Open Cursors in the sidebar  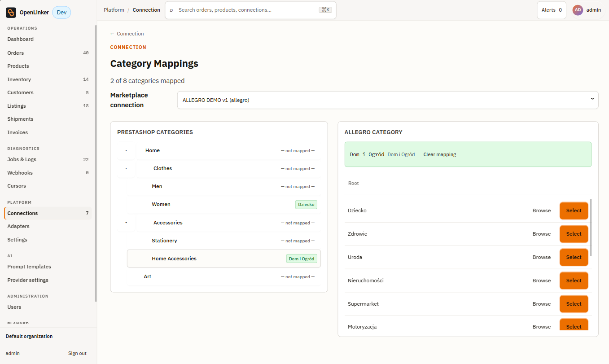[x=48, y=186]
